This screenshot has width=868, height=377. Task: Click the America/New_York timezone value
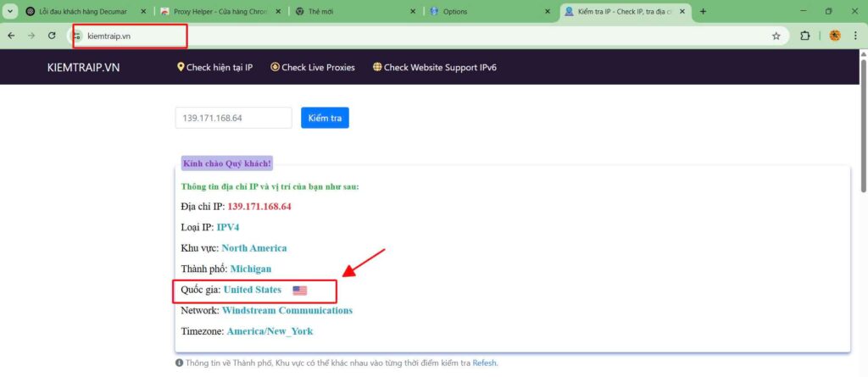[x=270, y=331]
